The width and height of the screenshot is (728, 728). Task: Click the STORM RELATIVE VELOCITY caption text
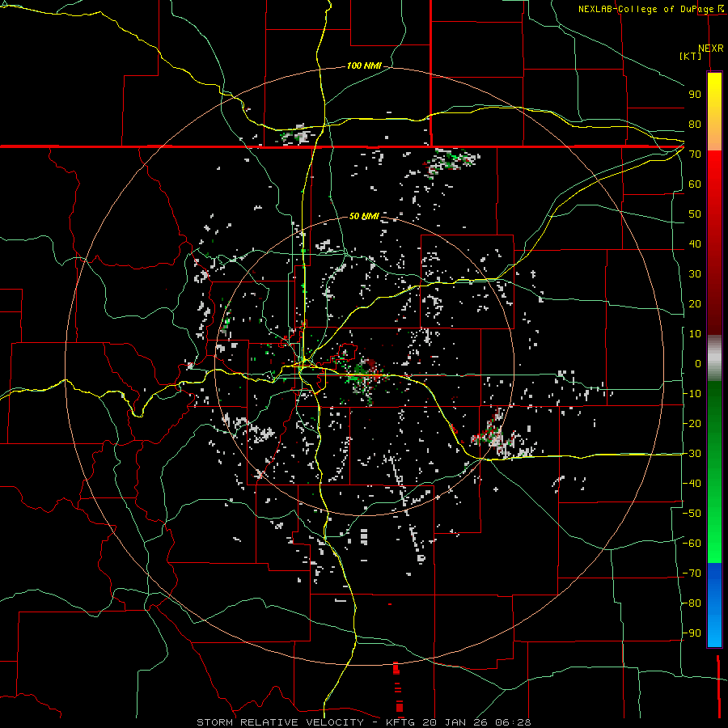(281, 722)
